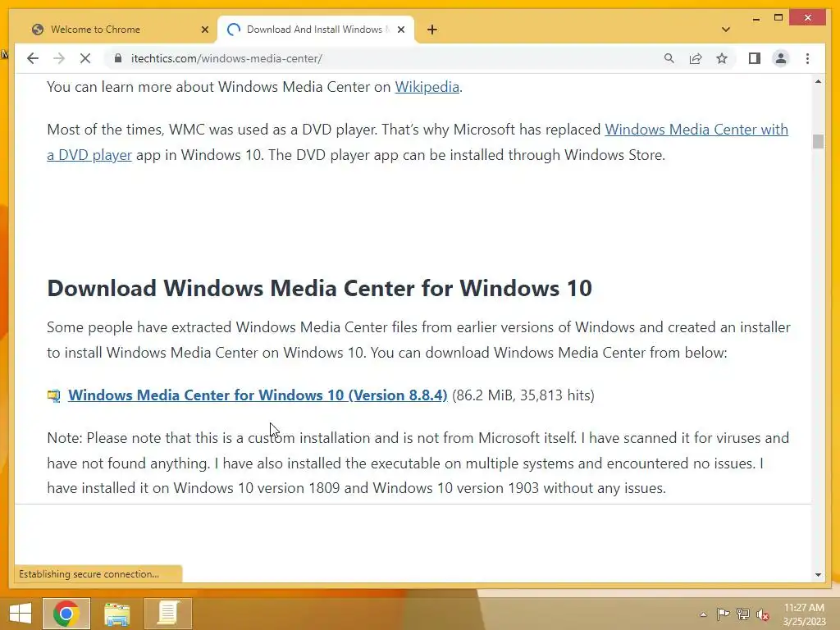Click the heading Download Windows Media Center for Windows 10
Screen dimensions: 840x630
pos(319,288)
